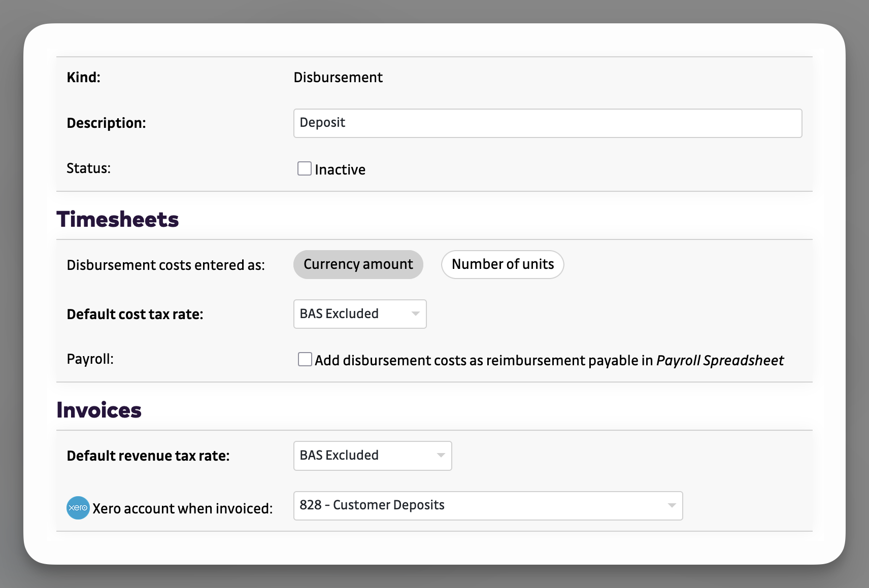Click the "Xero account when invoiced:" label
Viewport: 869px width, 588px height.
coord(182,508)
